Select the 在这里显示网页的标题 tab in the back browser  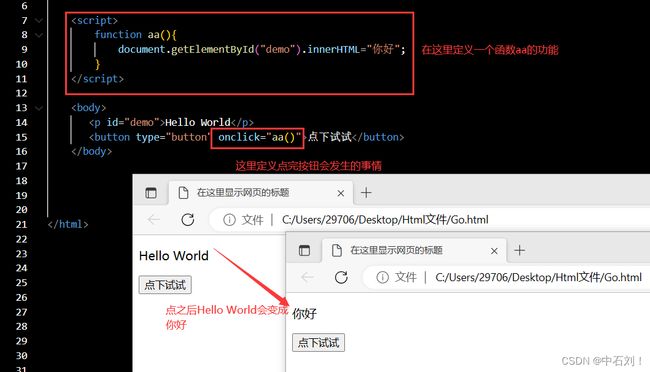[261, 193]
